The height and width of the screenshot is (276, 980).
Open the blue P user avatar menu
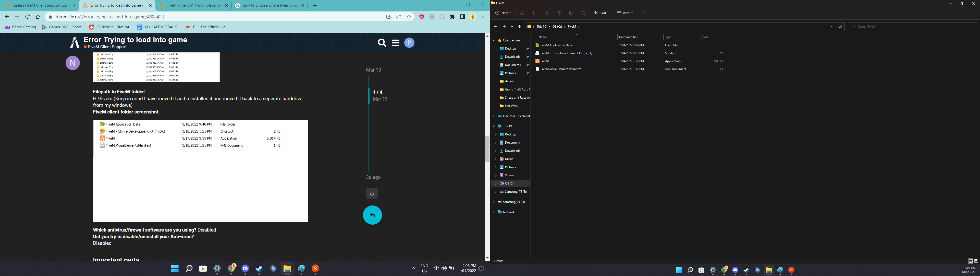(409, 43)
